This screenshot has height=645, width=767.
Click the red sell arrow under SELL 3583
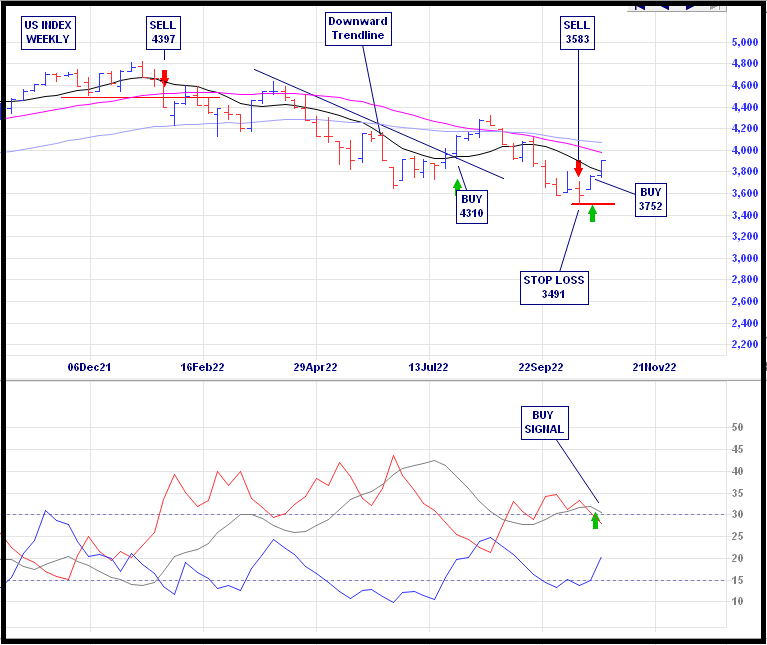tap(579, 169)
